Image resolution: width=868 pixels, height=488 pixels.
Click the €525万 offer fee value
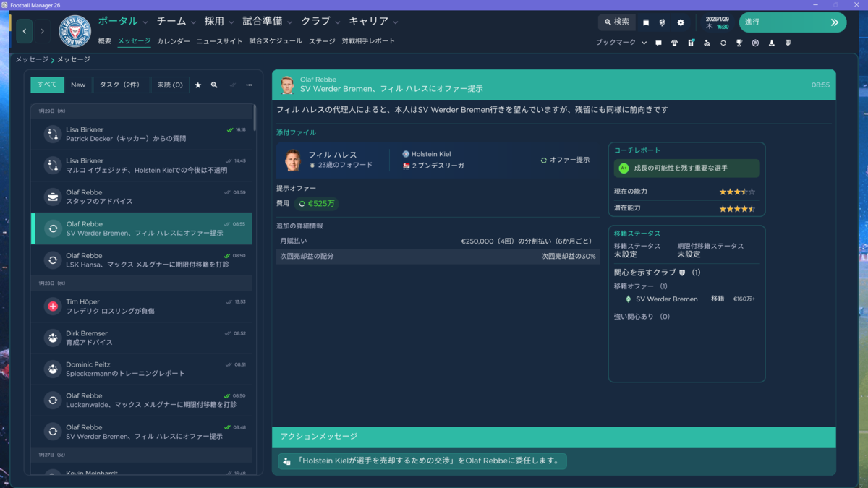317,204
